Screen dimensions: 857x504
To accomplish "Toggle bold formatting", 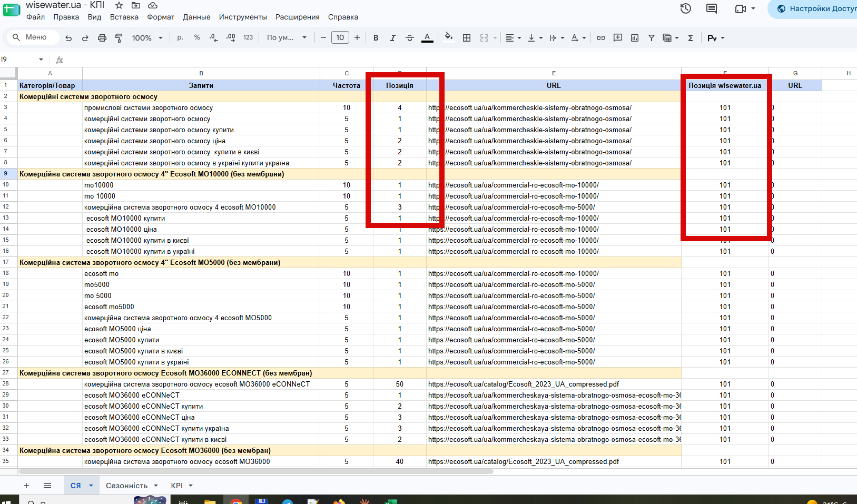I will pos(376,38).
